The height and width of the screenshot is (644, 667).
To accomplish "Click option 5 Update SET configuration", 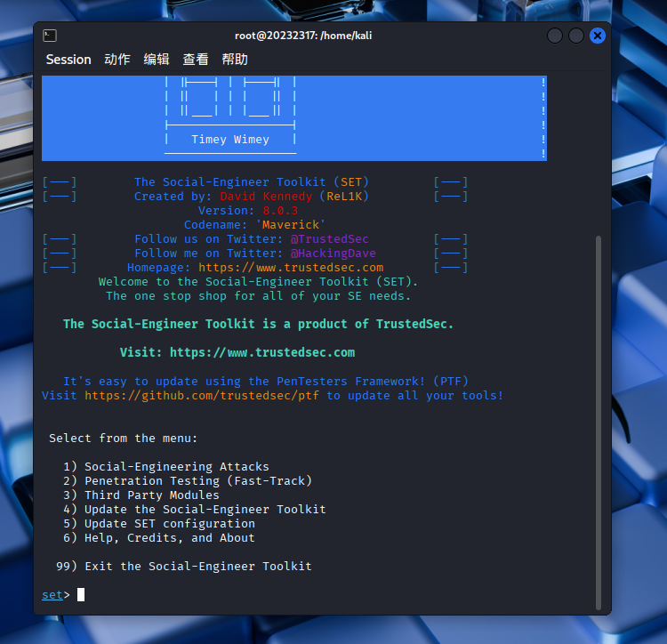I will tap(159, 524).
